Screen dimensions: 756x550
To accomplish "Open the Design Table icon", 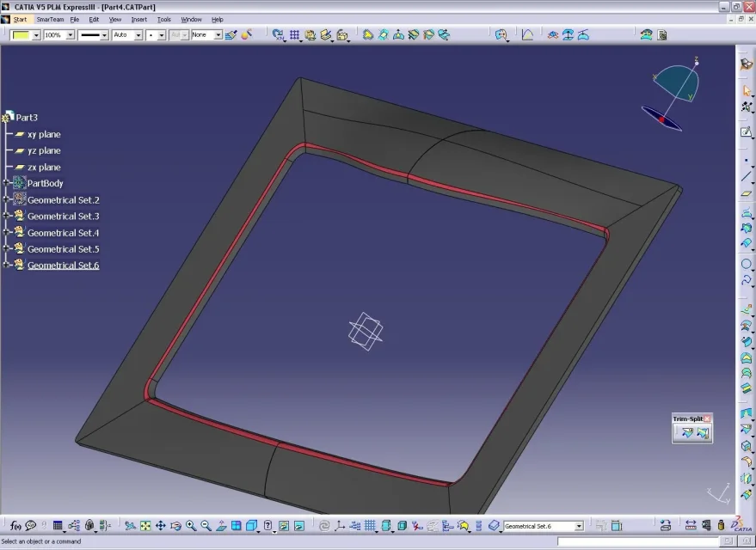I will [x=58, y=525].
